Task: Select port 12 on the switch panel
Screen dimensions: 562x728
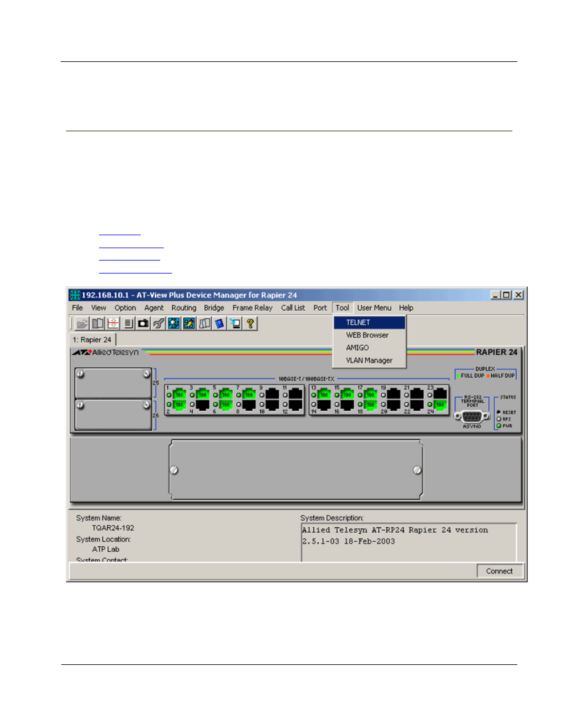Action: click(x=296, y=404)
